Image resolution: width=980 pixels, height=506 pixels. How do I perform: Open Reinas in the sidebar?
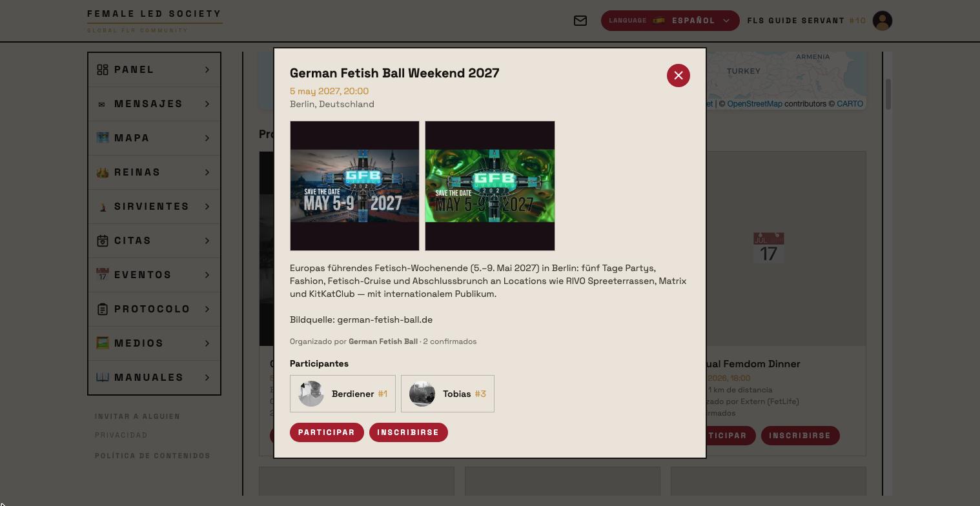[154, 172]
